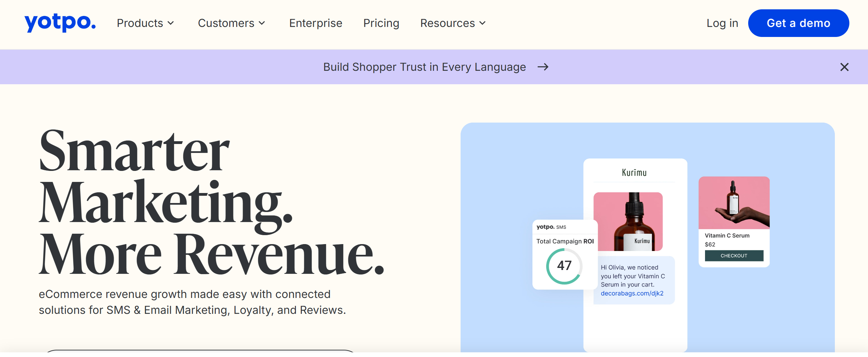
Task: Click the Smarter Marketing headline text
Action: coord(211,202)
